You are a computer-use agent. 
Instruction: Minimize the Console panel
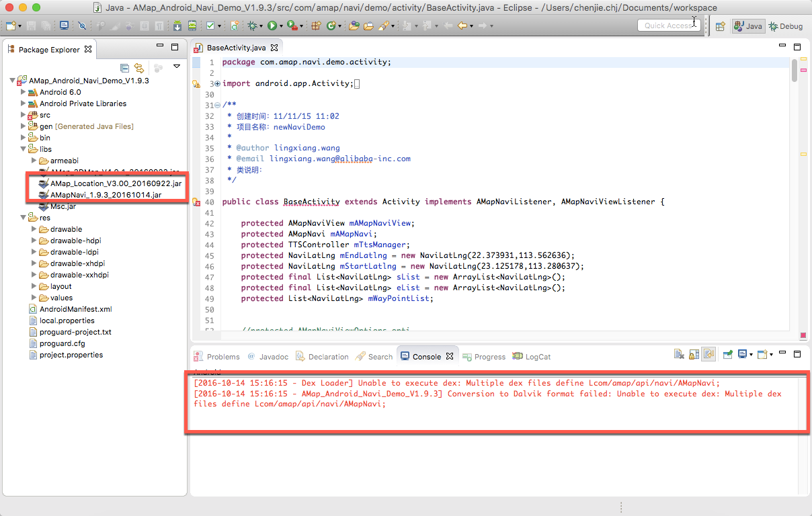[782, 353]
